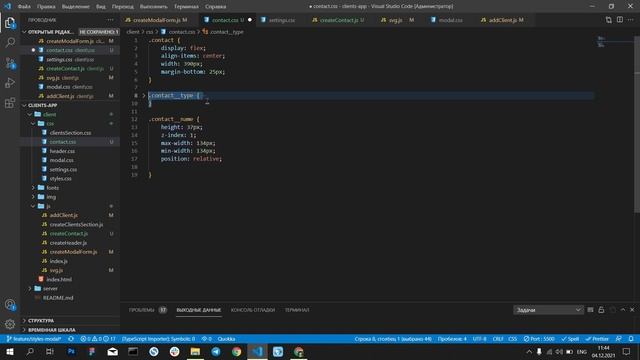Image resolution: width=640 pixels, height=360 pixels.
Task: Click the editor vertical scrollbar
Action: coord(637,124)
